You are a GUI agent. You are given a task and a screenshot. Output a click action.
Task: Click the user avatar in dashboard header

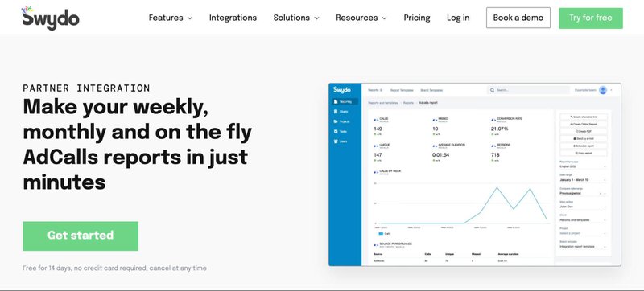point(603,90)
